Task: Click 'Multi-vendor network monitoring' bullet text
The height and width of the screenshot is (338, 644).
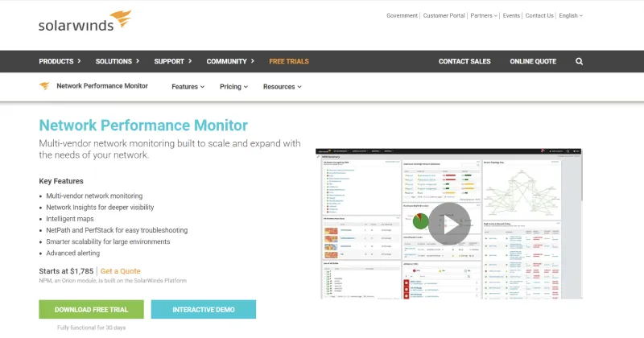Action: point(94,196)
